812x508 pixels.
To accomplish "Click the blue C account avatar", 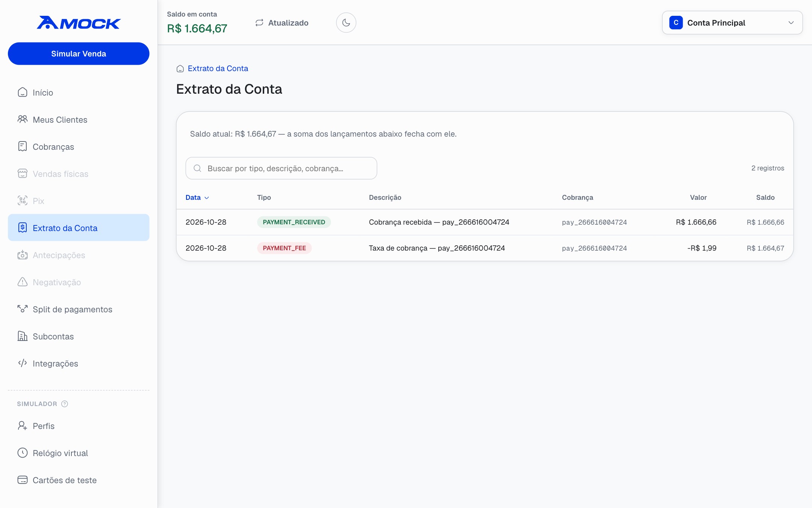I will point(676,23).
